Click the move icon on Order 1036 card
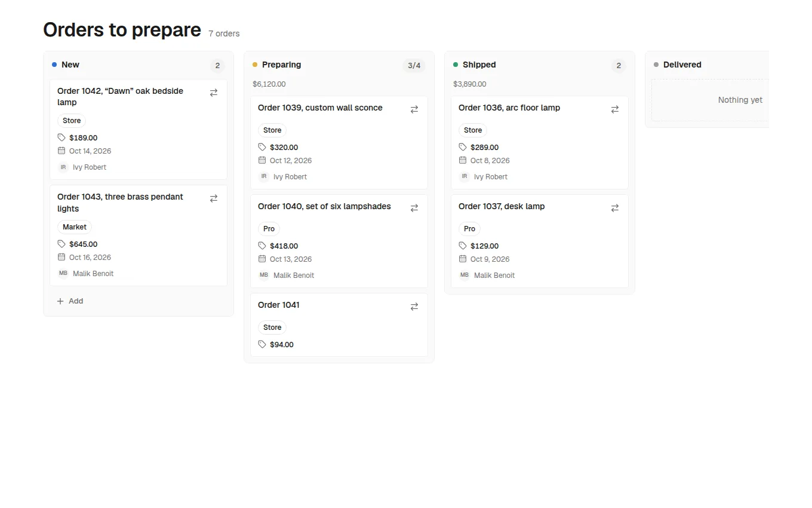Screen dimensions: 812x508 click(615, 109)
